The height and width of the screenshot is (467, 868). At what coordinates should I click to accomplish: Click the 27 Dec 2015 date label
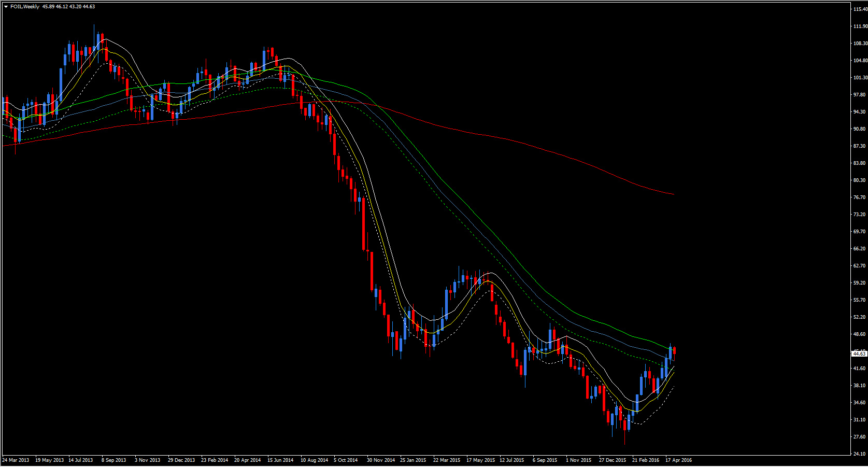613,460
